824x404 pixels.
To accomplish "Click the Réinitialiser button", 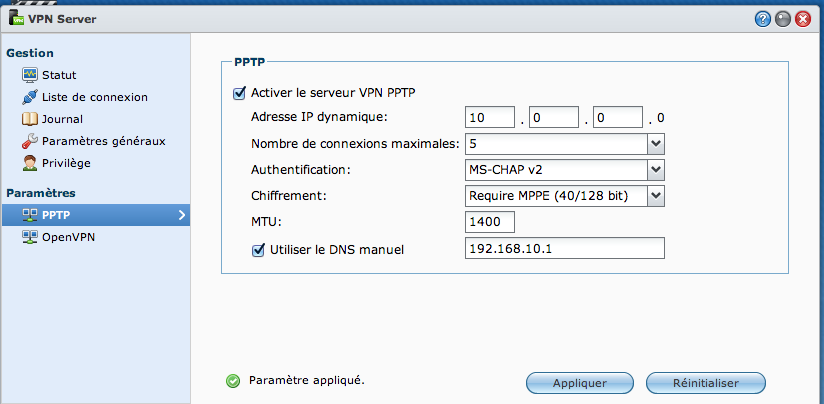I will coord(706,383).
